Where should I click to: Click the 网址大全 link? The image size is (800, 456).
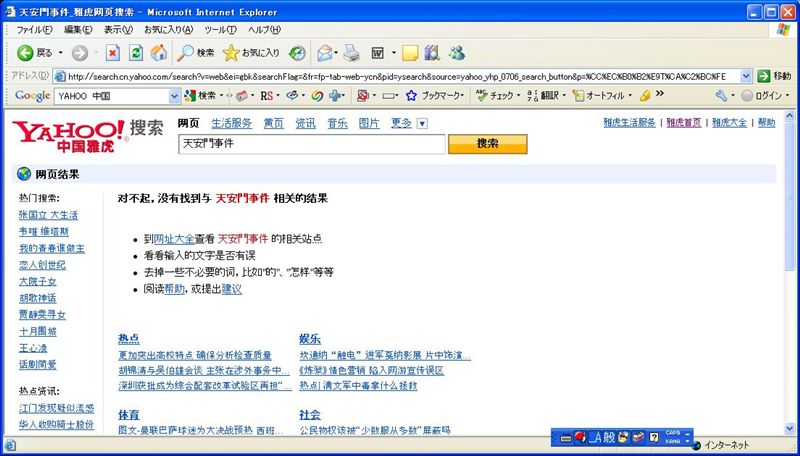tap(174, 239)
